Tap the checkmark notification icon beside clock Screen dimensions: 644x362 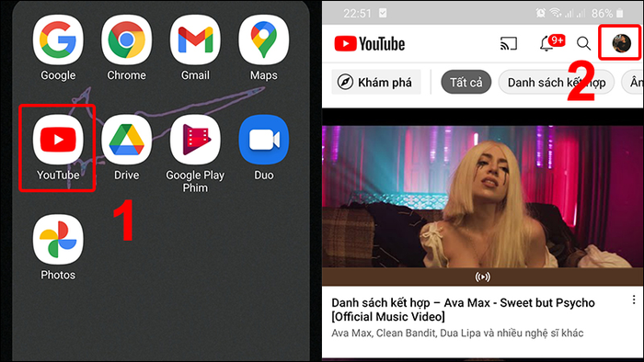[383, 13]
